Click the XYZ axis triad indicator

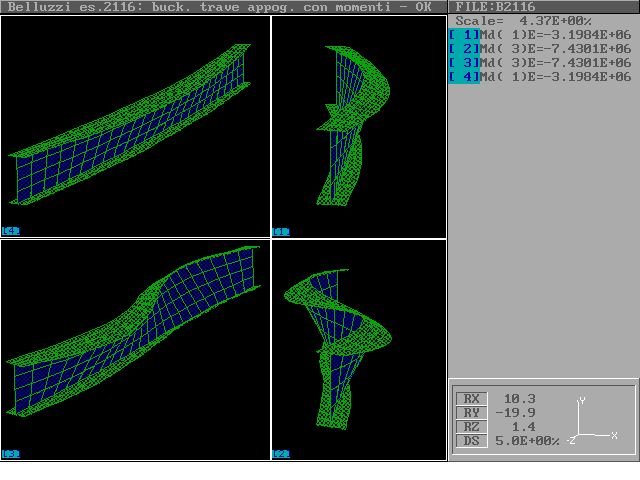(590, 422)
